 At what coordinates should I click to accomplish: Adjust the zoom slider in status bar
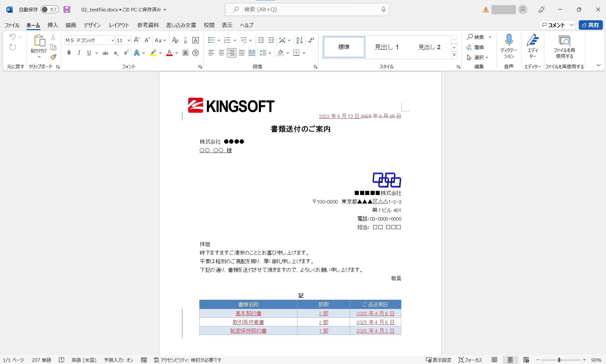point(559,360)
